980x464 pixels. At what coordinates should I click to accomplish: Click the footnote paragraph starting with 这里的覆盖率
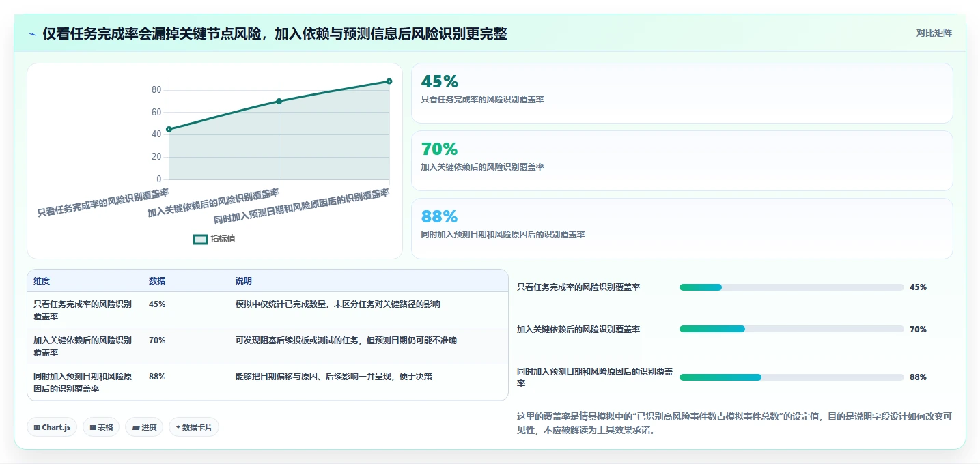(734, 423)
